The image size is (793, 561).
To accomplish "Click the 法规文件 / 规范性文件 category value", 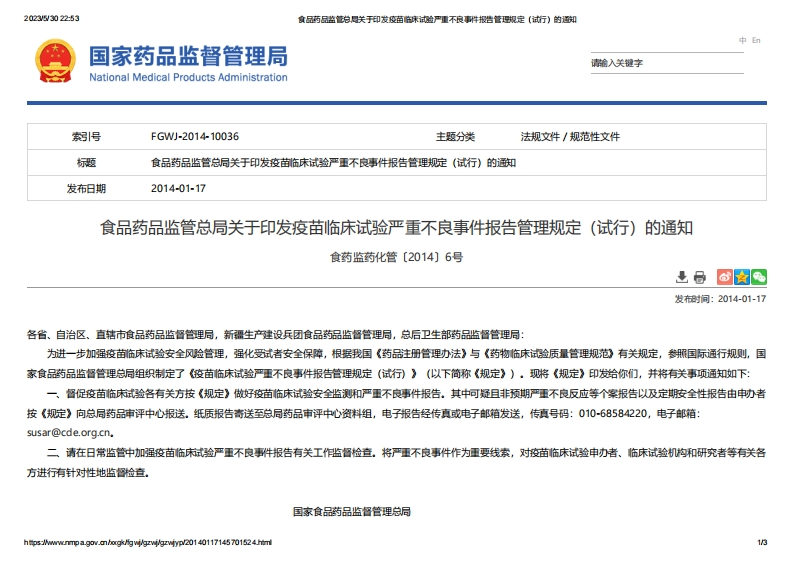I will click(570, 136).
